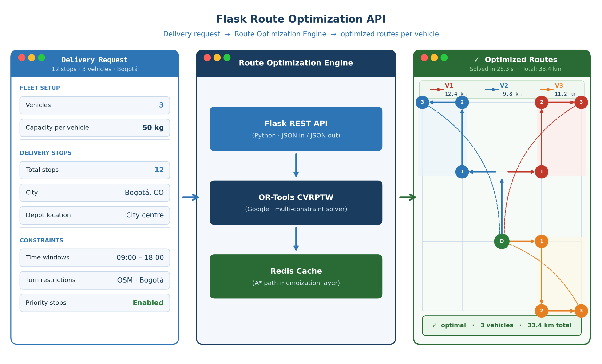Close the Optimized Routes window

coord(424,58)
